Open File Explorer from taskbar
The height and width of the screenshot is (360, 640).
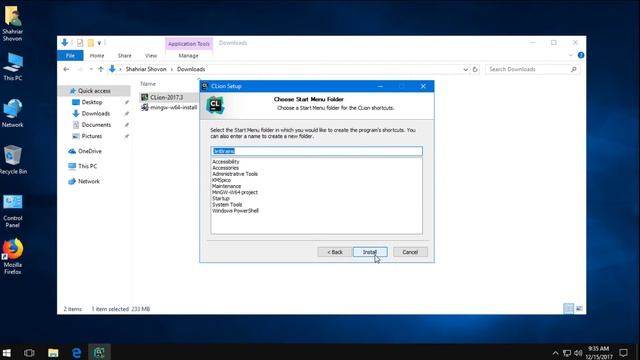click(53, 353)
